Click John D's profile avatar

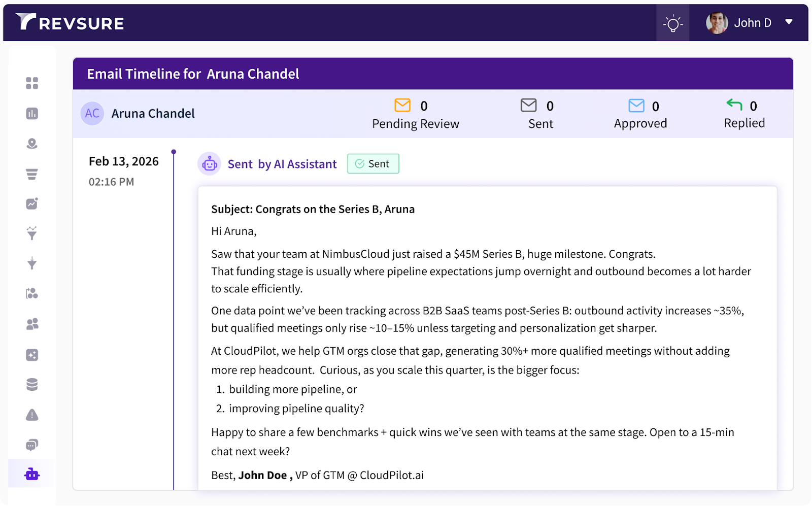pyautogui.click(x=717, y=23)
